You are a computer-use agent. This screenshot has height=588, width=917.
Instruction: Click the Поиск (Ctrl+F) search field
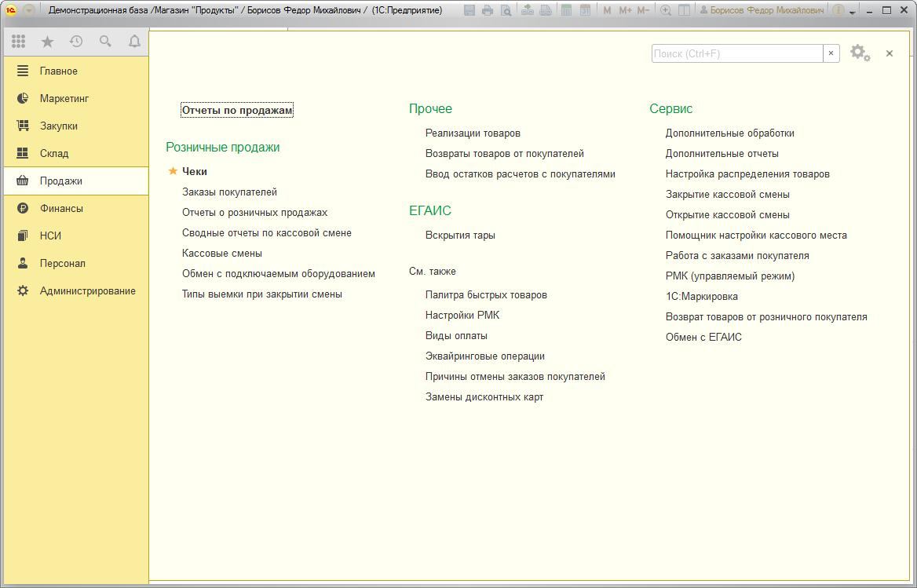click(x=737, y=53)
